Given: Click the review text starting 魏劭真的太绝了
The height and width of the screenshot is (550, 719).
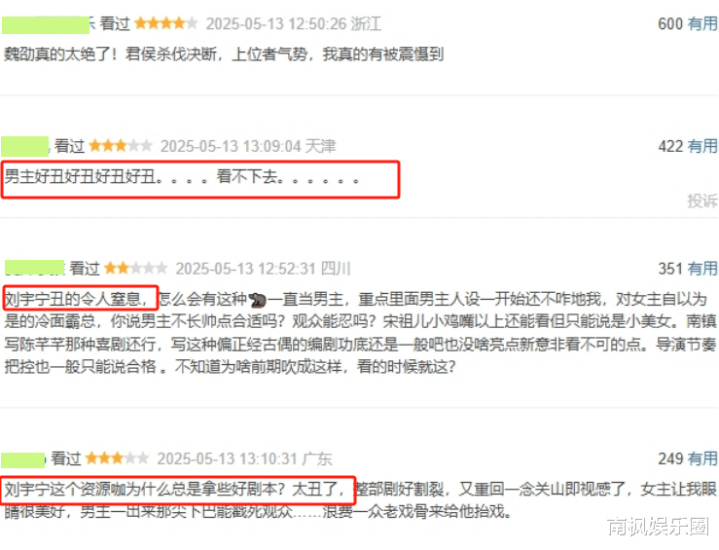Looking at the screenshot, I should point(224,54).
